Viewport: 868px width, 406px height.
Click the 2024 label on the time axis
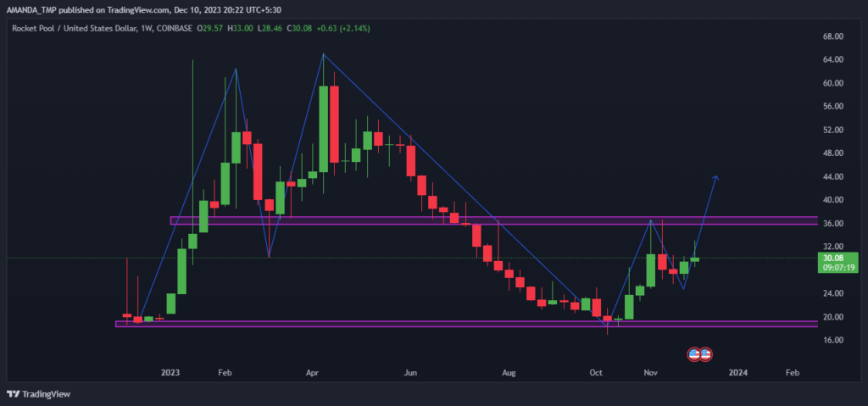(x=737, y=374)
